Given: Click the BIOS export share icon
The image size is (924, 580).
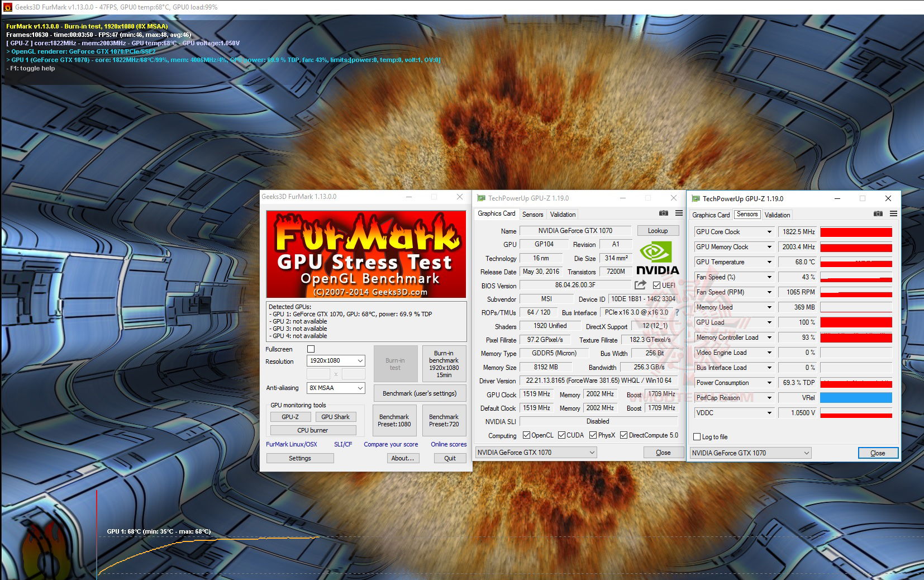Looking at the screenshot, I should point(640,285).
